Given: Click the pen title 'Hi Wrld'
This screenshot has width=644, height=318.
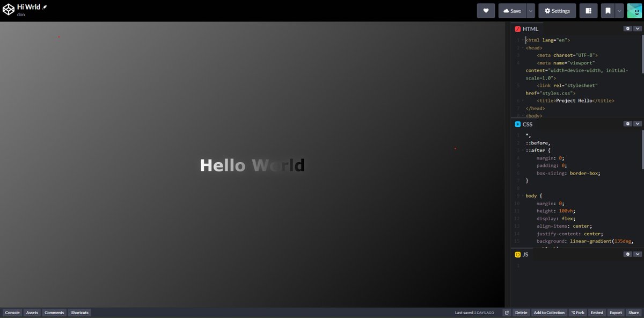Looking at the screenshot, I should pyautogui.click(x=29, y=6).
